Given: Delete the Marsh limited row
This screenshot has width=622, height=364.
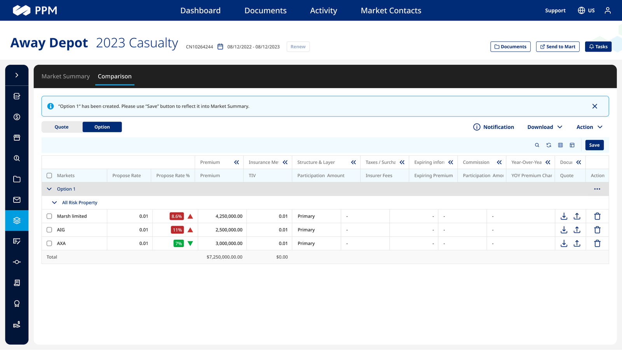Looking at the screenshot, I should coord(598,216).
